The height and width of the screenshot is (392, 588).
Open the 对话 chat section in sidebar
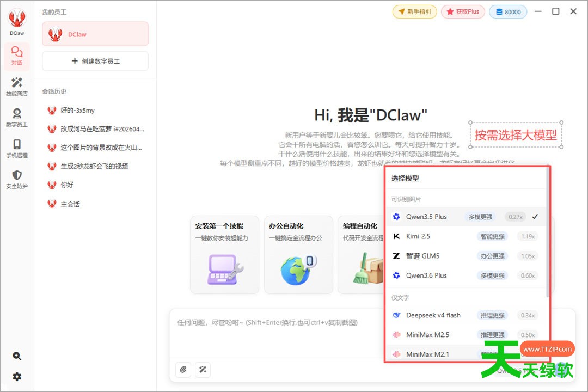17,56
